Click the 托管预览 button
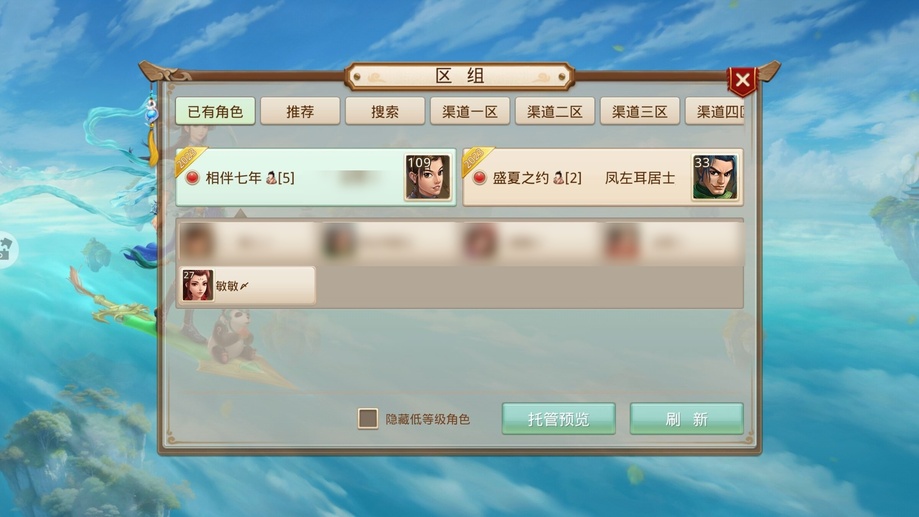The height and width of the screenshot is (517, 919). (559, 419)
